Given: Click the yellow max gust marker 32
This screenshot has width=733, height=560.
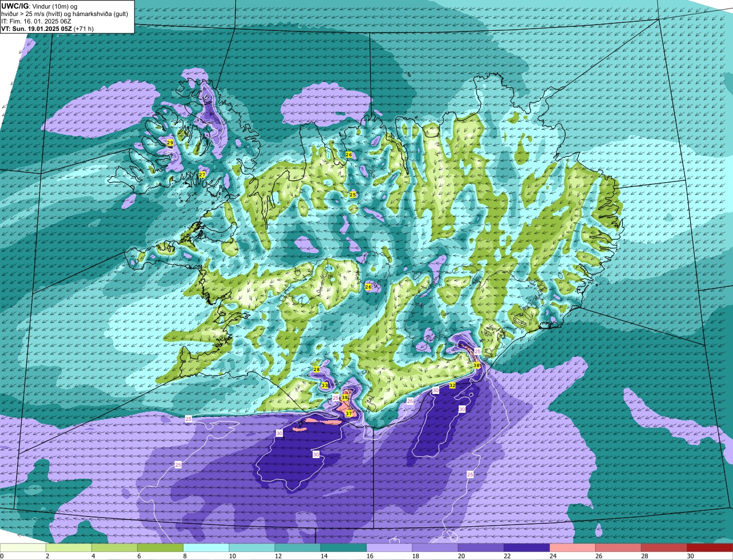Looking at the screenshot, I should 452,385.
